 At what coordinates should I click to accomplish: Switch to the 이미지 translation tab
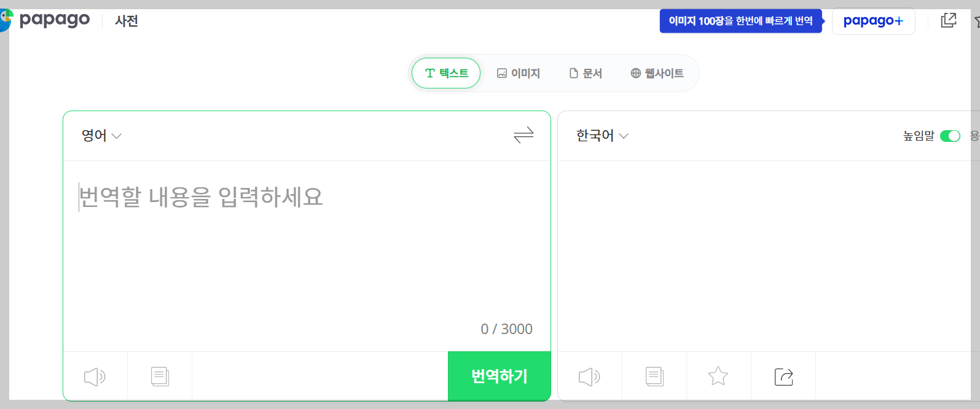[519, 72]
